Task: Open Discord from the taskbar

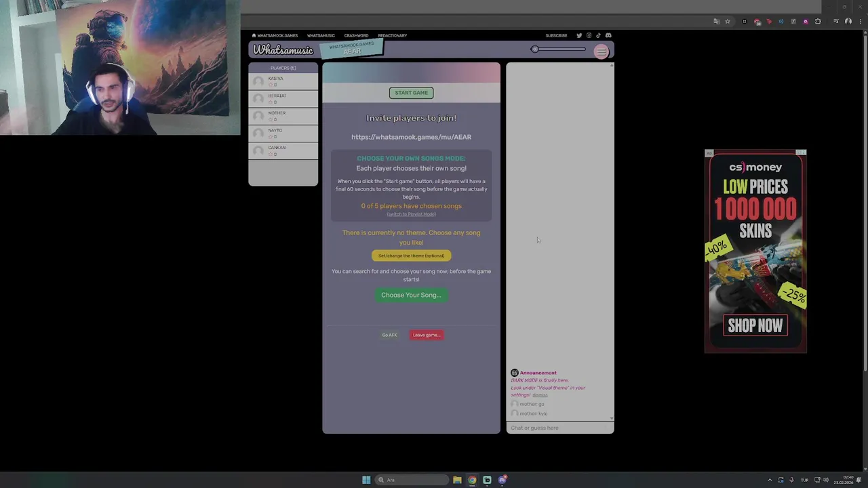Action: click(502, 480)
